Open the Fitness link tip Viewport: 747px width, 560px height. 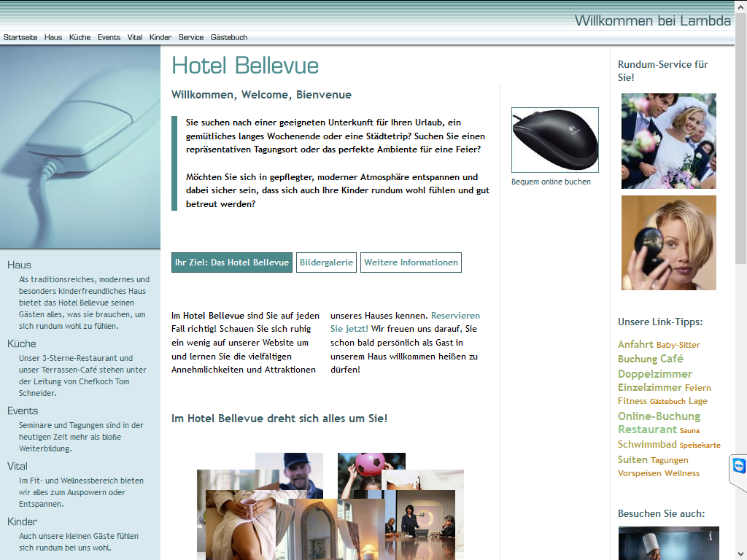tap(632, 401)
